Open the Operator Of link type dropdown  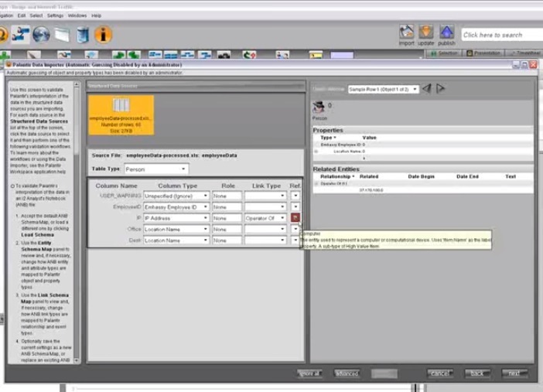265,218
